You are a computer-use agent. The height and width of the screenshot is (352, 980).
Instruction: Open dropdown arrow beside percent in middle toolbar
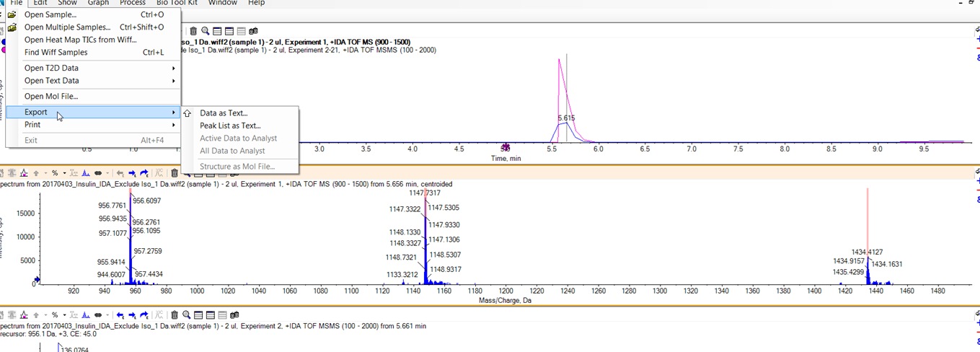coord(64,173)
